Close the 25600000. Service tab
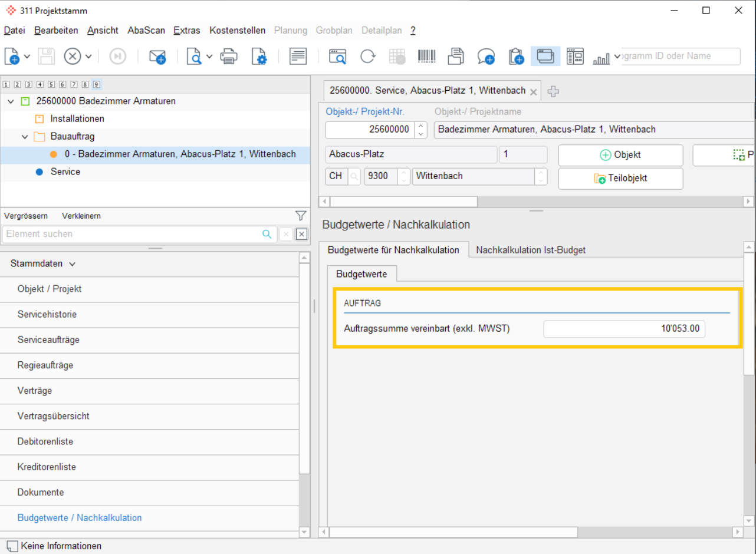The width and height of the screenshot is (756, 554). point(533,91)
